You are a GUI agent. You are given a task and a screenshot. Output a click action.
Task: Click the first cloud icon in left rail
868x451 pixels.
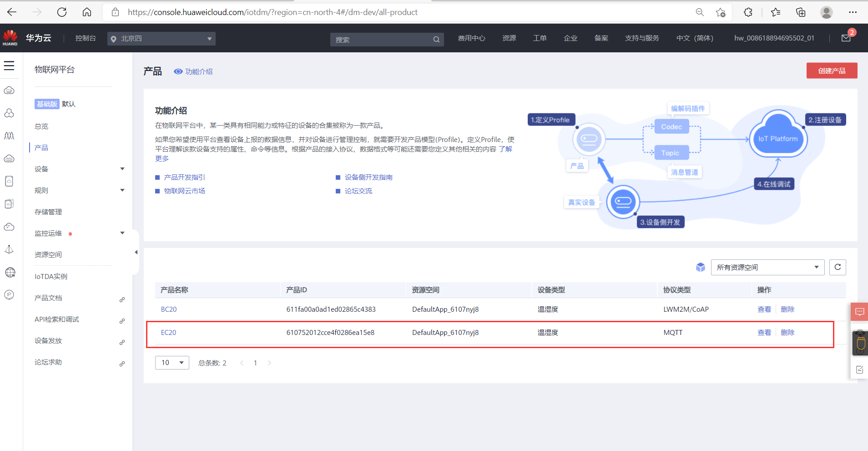(9, 90)
